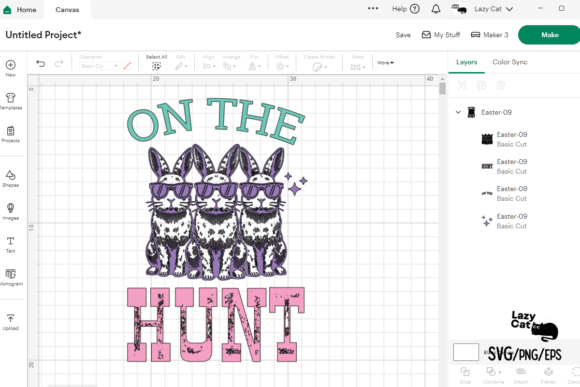Click the blank canvas color swatch
The image size is (580, 387).
466,351
